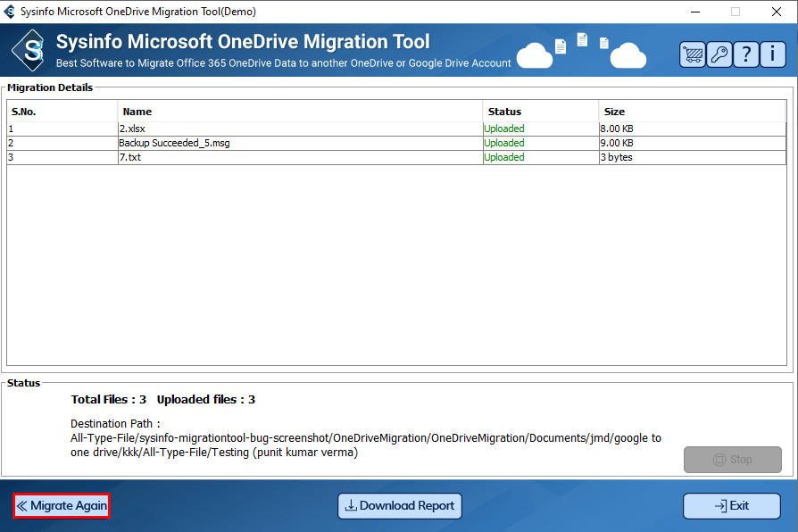
Task: Show about info with the i icon
Action: (772, 54)
